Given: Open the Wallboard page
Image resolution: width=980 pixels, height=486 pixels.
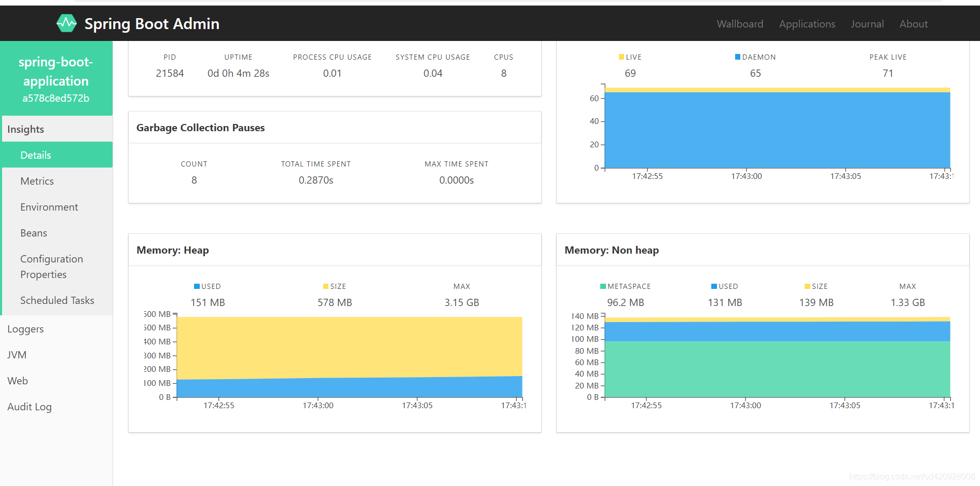Looking at the screenshot, I should point(740,24).
